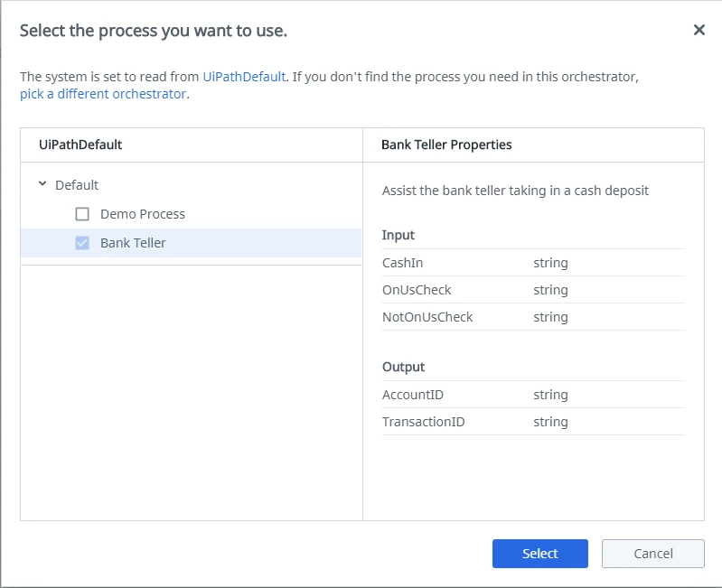Click the CashIn input name
Screen dimensions: 722x588
click(402, 263)
